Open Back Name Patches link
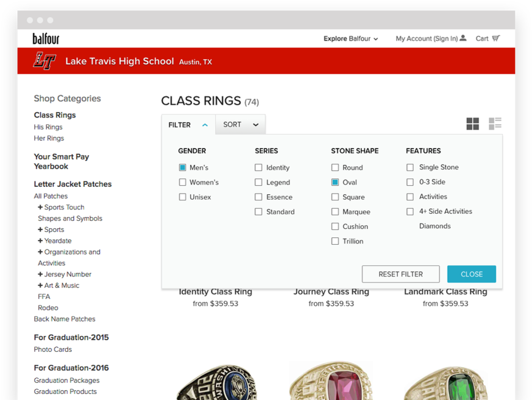 click(x=65, y=319)
